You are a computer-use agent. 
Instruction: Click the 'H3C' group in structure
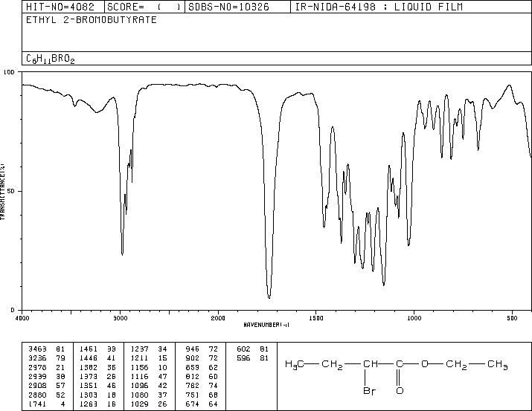coord(295,365)
